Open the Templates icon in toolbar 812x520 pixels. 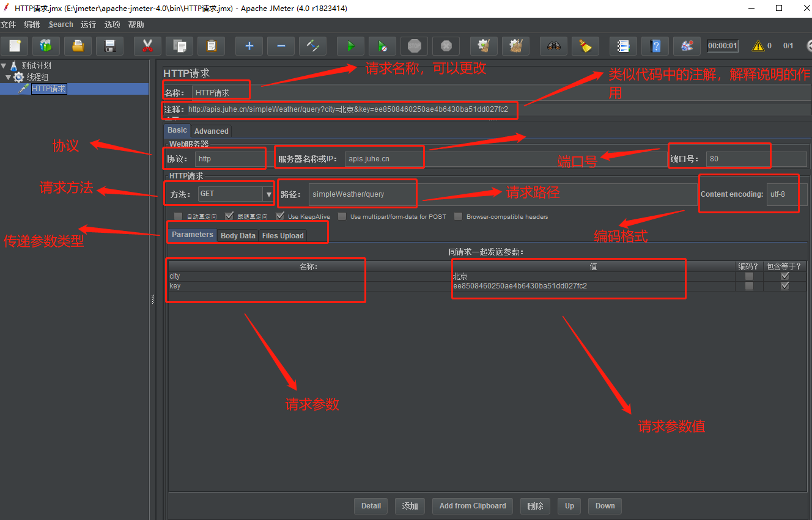pyautogui.click(x=46, y=46)
